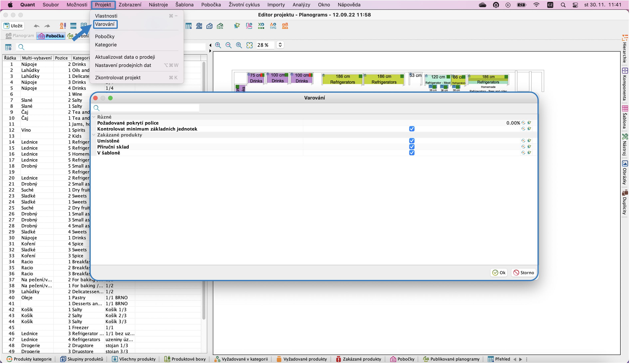The height and width of the screenshot is (364, 630).
Task: Click cursor icon in Příruční sklad row
Action: click(x=529, y=147)
